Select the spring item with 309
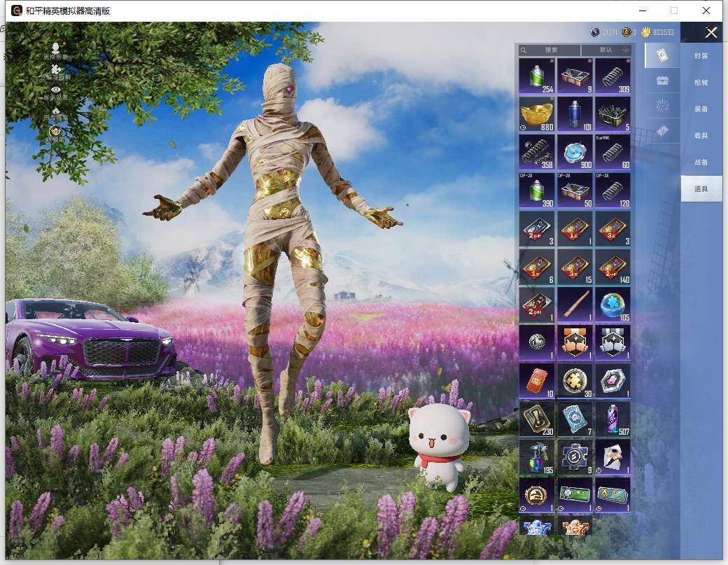728x565 pixels. (613, 76)
